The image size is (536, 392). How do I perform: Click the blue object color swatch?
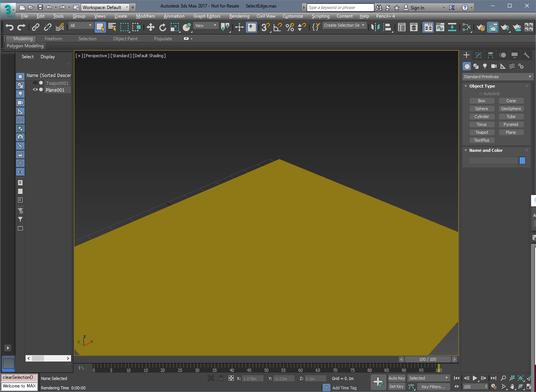pos(522,160)
